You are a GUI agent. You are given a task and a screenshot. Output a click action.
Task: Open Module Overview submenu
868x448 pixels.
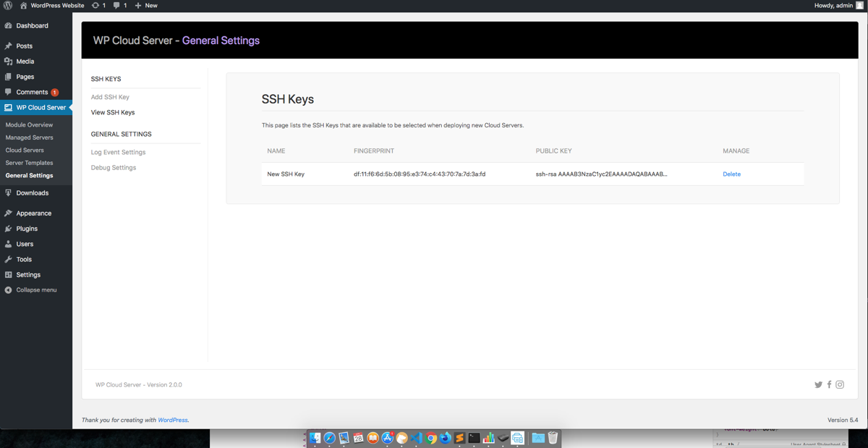(x=29, y=124)
